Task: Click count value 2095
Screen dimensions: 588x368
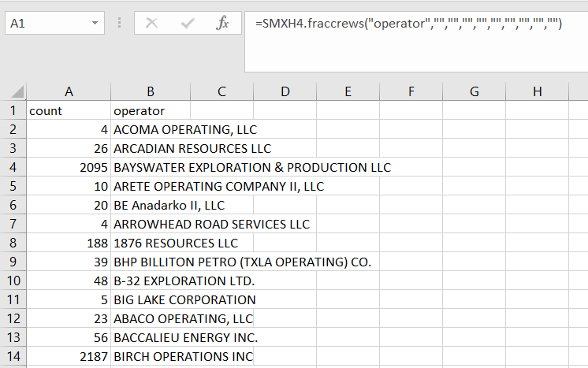Action: click(93, 168)
